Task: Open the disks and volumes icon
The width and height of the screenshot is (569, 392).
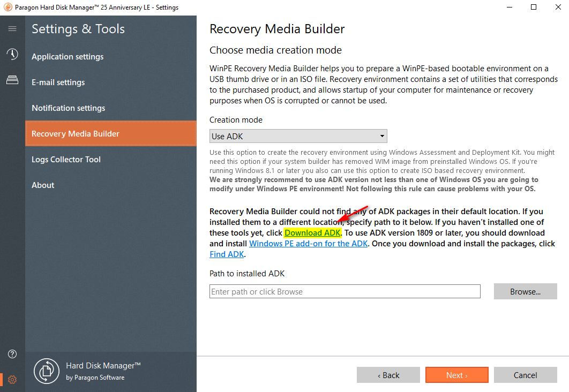Action: coord(12,80)
